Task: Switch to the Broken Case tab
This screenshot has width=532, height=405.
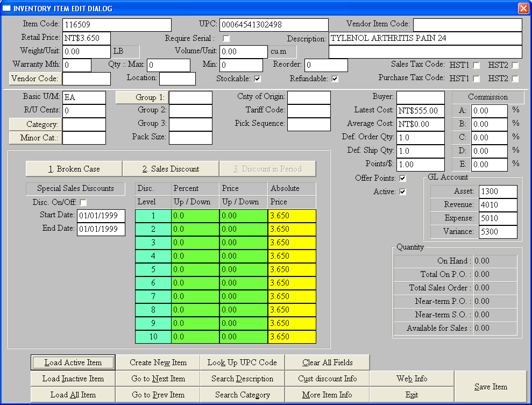Action: tap(74, 169)
